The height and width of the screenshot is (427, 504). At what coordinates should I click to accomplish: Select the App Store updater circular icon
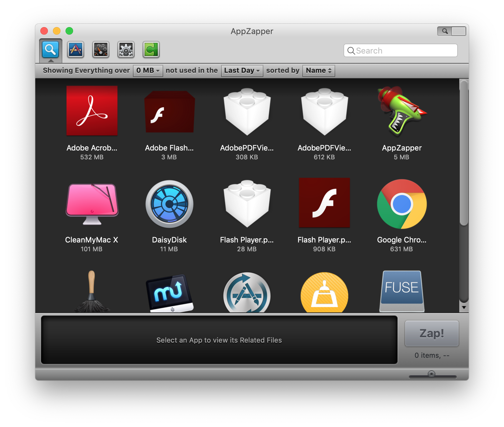[247, 292]
